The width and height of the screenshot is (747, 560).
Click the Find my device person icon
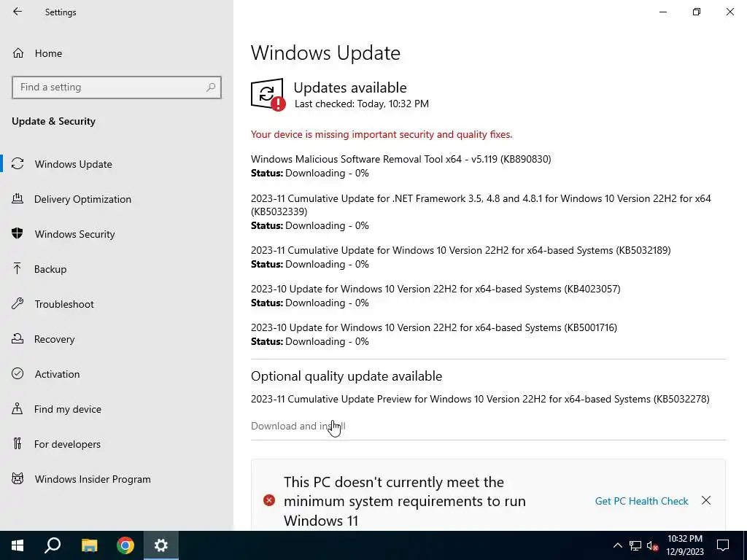click(18, 408)
